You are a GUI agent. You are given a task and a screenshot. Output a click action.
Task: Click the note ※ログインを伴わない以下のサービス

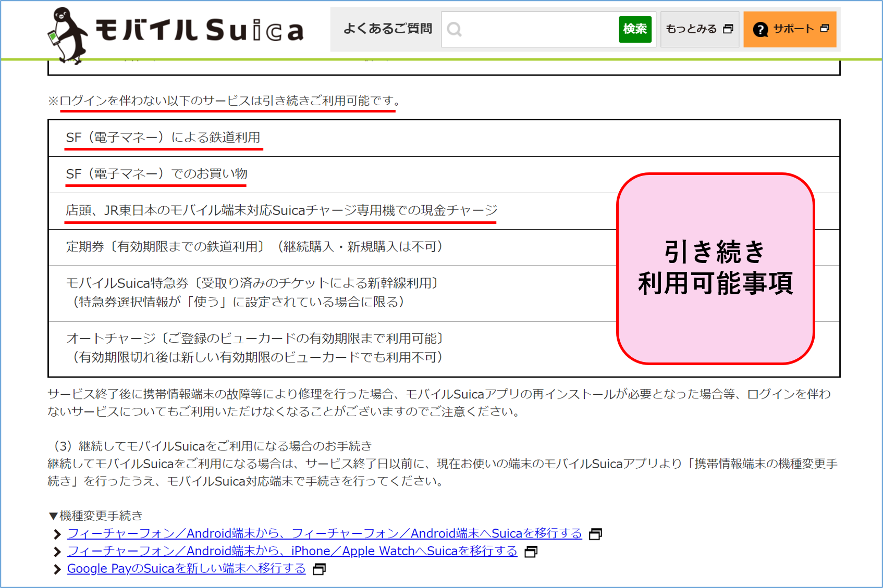coord(225,101)
